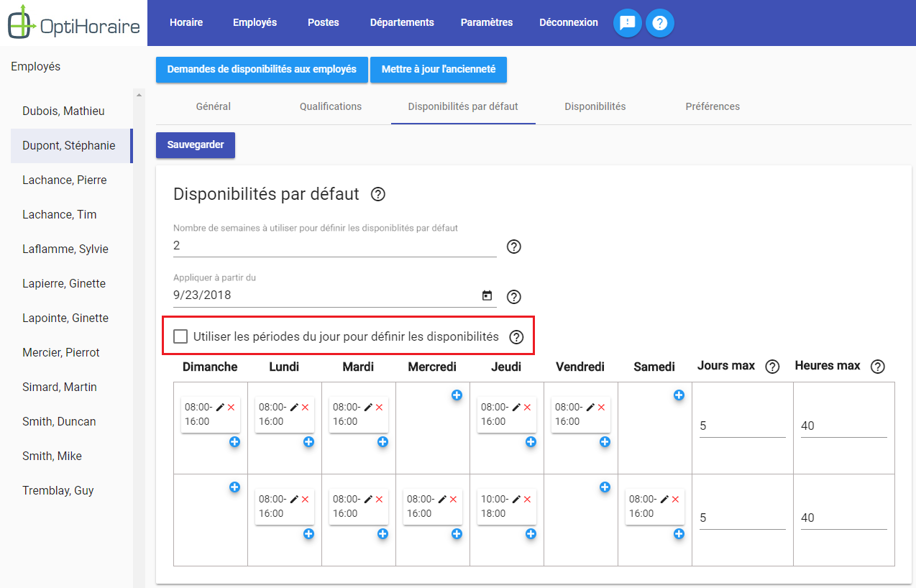Delete Mardi week 1 availability with red X
The image size is (916, 588).
point(379,408)
